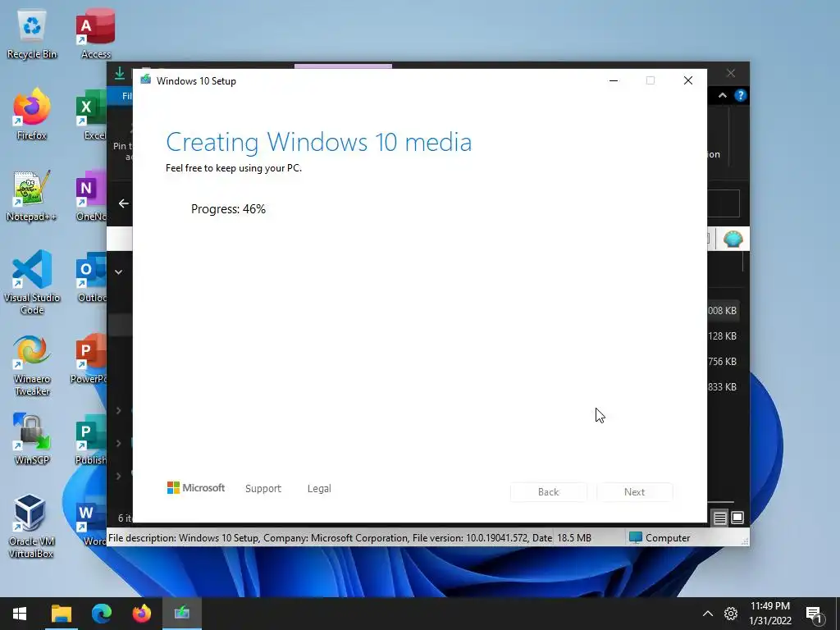
Task: Open the notification center icon
Action: click(814, 614)
